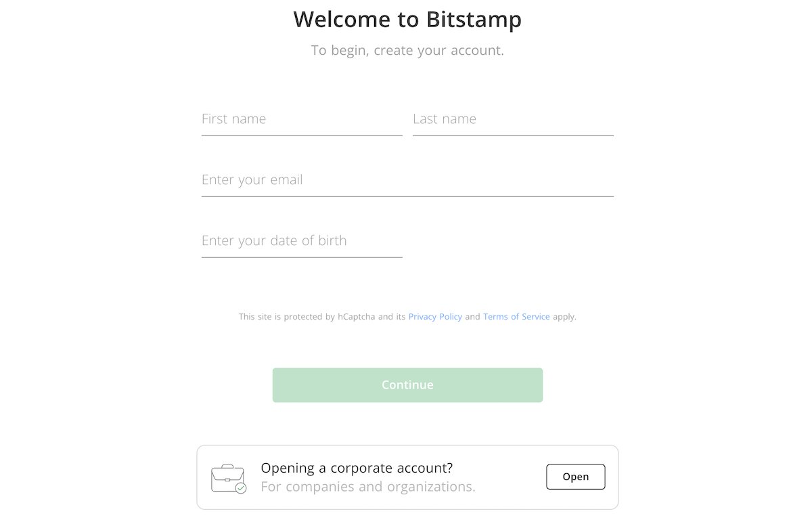Click 'To begin, create your account' subtitle
This screenshot has height=520, width=812.
[x=407, y=50]
